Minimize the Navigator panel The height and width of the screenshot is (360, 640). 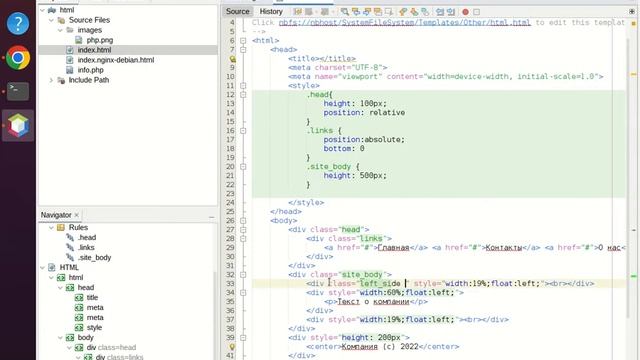(211, 217)
